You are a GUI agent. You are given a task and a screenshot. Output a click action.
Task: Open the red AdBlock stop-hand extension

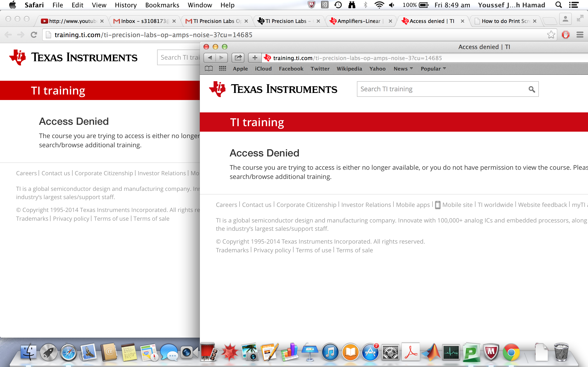point(565,35)
